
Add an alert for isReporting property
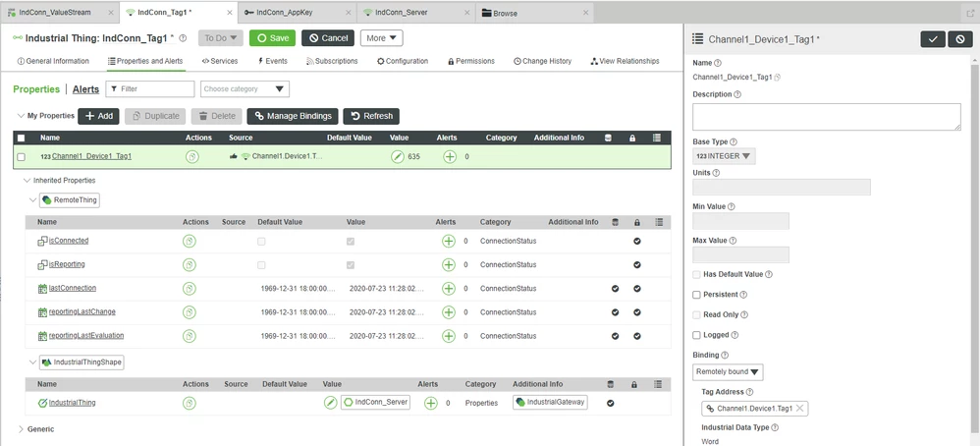[x=448, y=264]
